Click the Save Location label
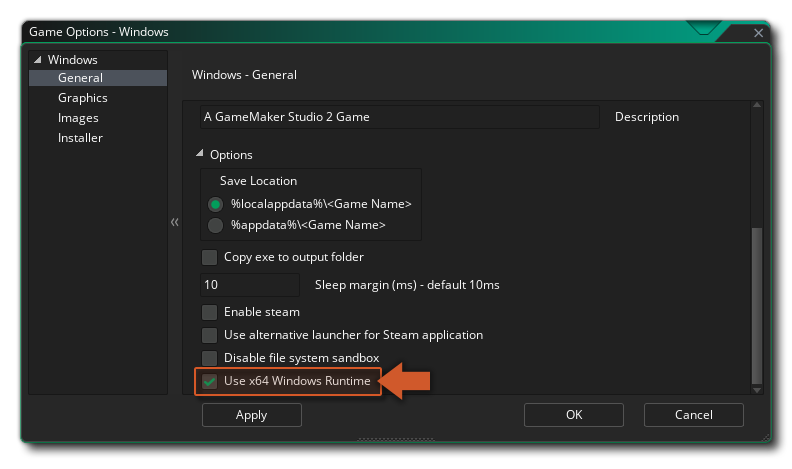 (258, 181)
